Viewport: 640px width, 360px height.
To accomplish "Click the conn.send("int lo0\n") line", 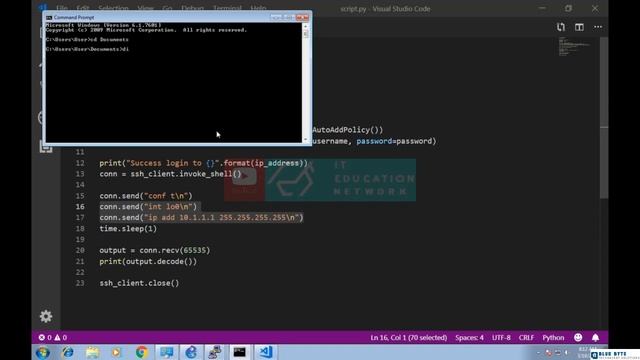I will click(x=148, y=207).
